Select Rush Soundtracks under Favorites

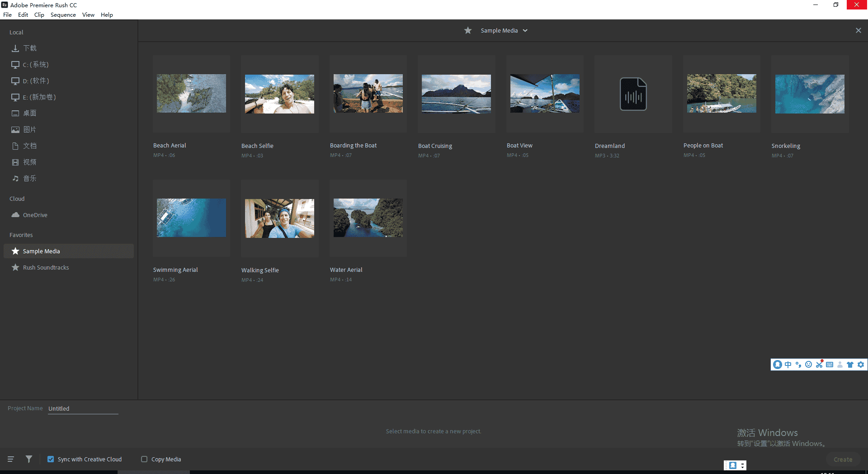pyautogui.click(x=46, y=267)
